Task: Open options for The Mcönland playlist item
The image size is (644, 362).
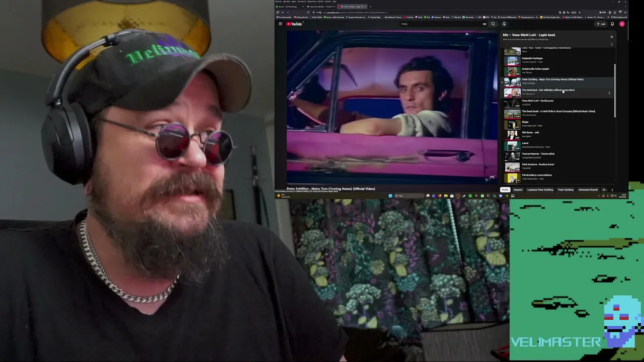Action: click(x=609, y=93)
